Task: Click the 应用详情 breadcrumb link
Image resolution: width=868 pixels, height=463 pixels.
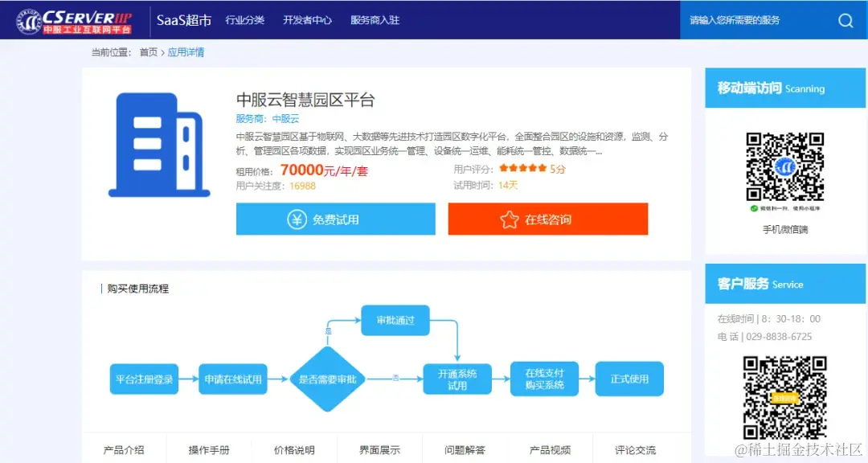Action: (186, 52)
